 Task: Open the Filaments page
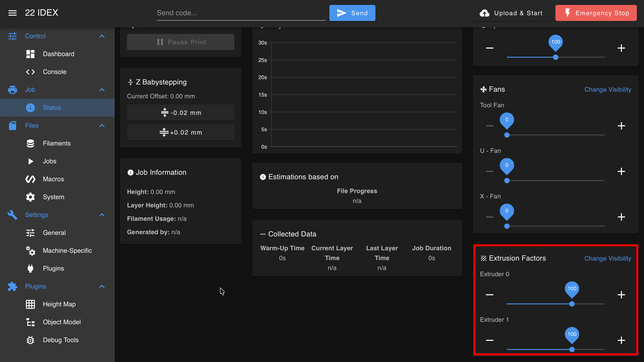click(57, 143)
